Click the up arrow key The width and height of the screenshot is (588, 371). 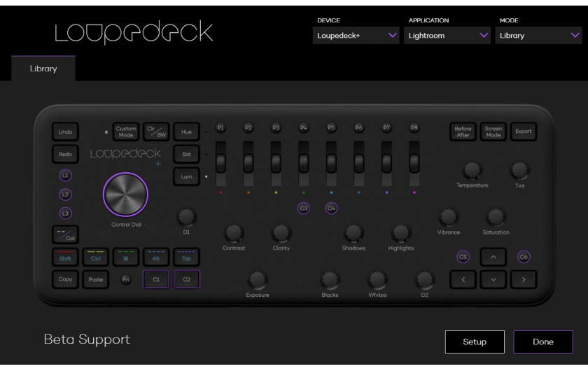coord(493,257)
